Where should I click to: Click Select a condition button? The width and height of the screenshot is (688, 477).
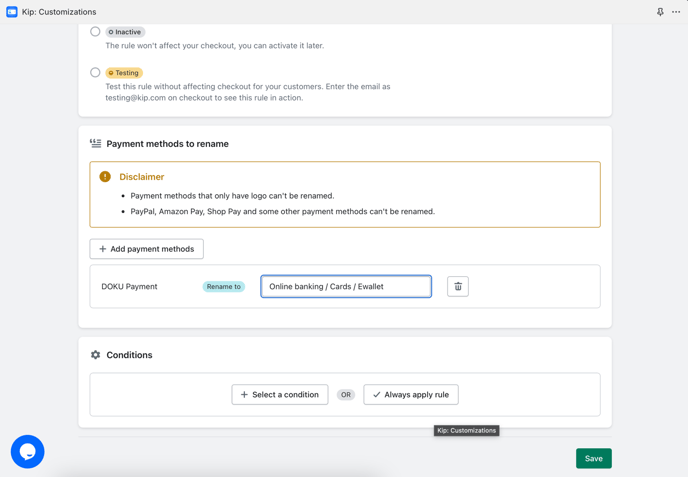280,395
